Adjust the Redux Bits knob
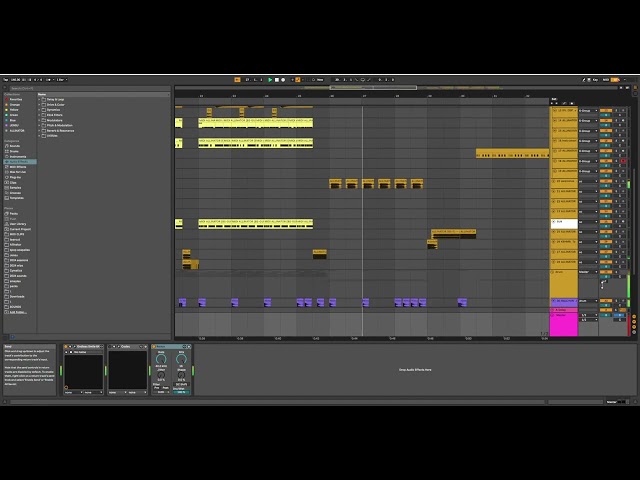The width and height of the screenshot is (640, 480). coord(181,359)
